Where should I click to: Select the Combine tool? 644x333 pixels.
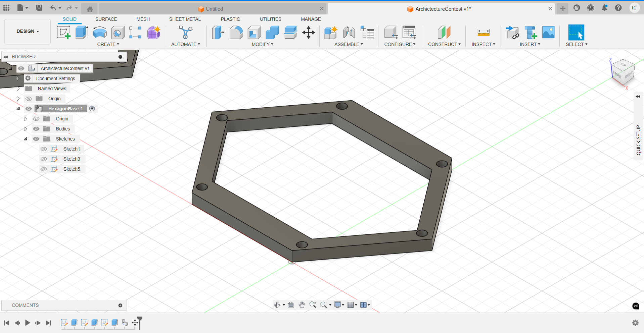click(x=272, y=33)
